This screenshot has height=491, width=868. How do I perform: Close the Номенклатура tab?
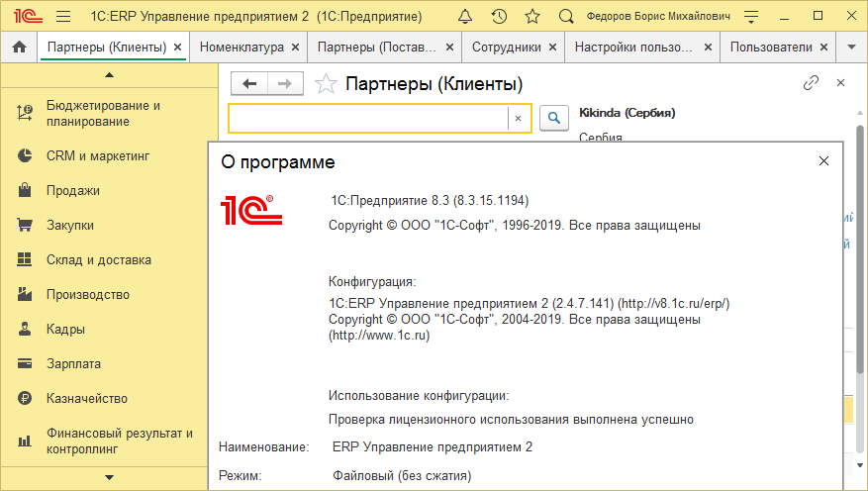296,48
